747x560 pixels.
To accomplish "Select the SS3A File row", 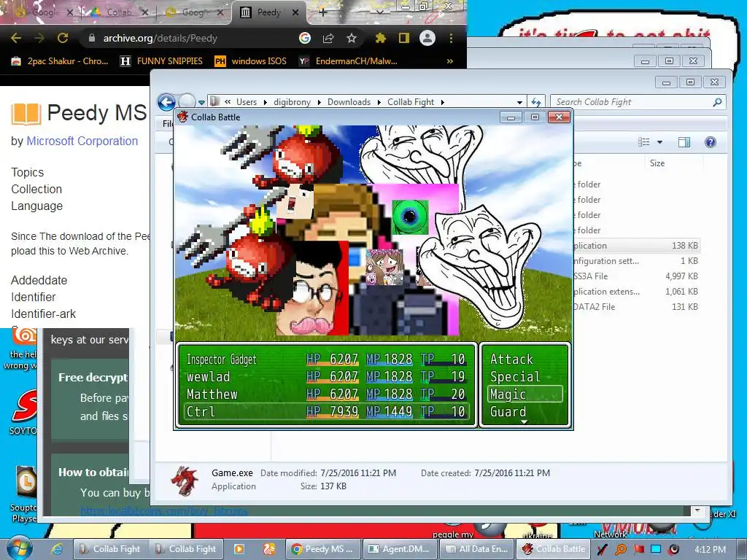I will (635, 276).
